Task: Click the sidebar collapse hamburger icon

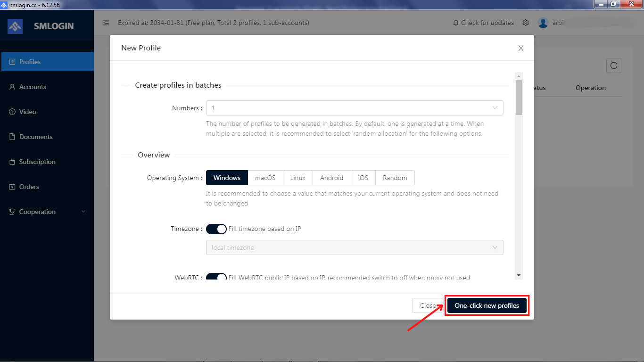Action: (106, 23)
